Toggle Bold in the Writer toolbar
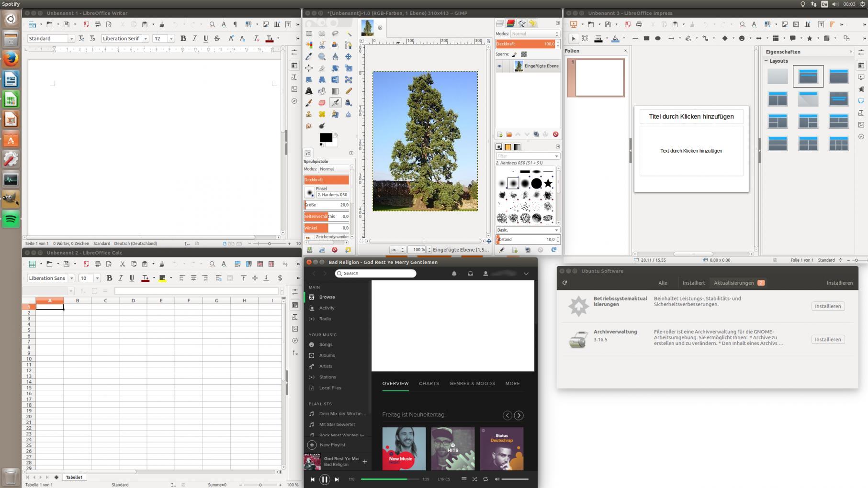 [183, 38]
